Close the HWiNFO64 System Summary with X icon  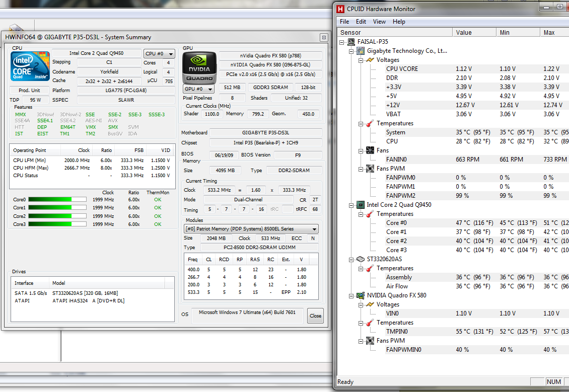324,37
